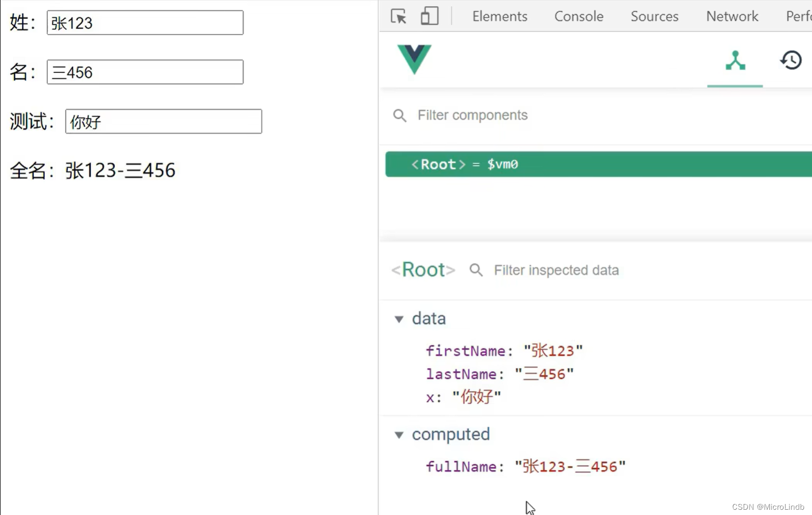Click the firstName data value
Screen dimensions: 812x515
coord(553,351)
